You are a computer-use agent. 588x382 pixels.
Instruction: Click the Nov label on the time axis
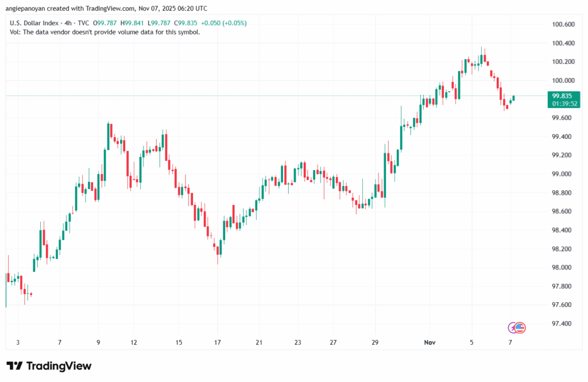tap(429, 342)
